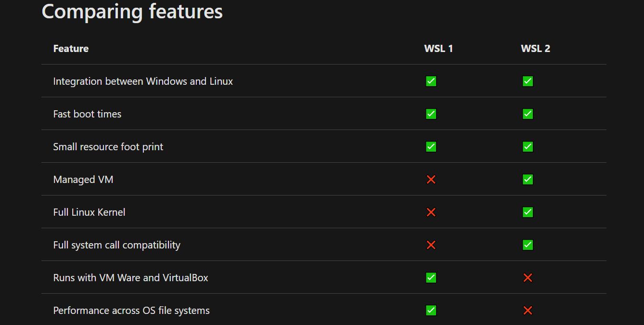Viewport: 644px width, 325px height.
Task: Click the WSL 2 red X for VM Ware row
Action: pos(528,277)
